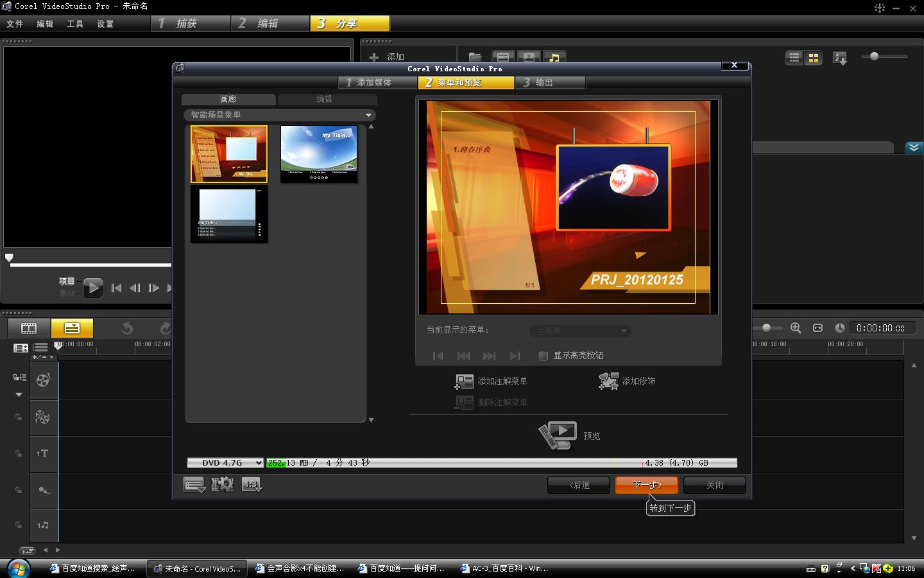Viewport: 924px width, 578px height.
Task: Click the video track film reel icon
Action: [42, 380]
